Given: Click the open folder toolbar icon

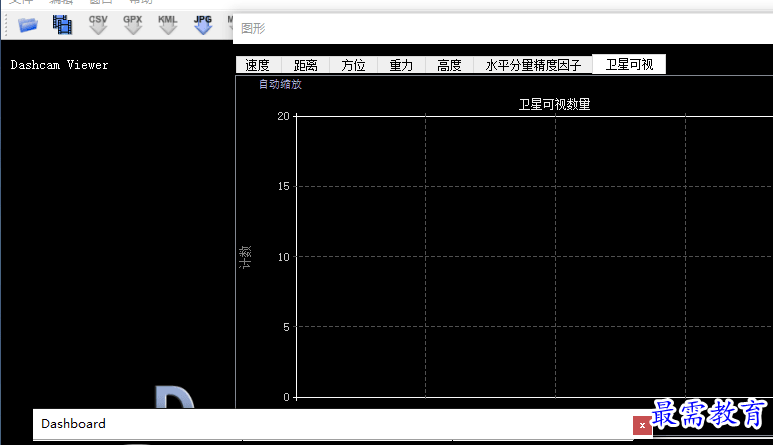Looking at the screenshot, I should point(28,24).
